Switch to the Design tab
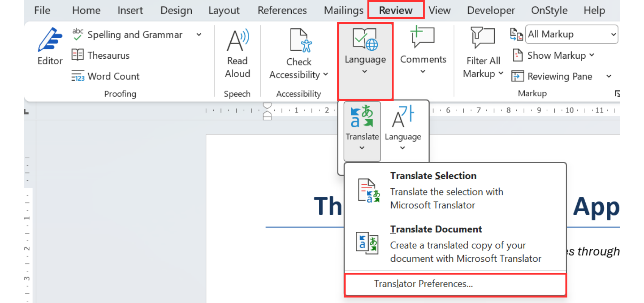 click(x=176, y=10)
